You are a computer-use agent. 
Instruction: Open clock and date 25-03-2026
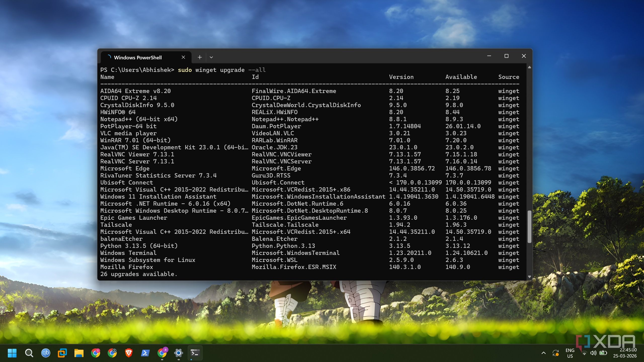click(x=625, y=353)
